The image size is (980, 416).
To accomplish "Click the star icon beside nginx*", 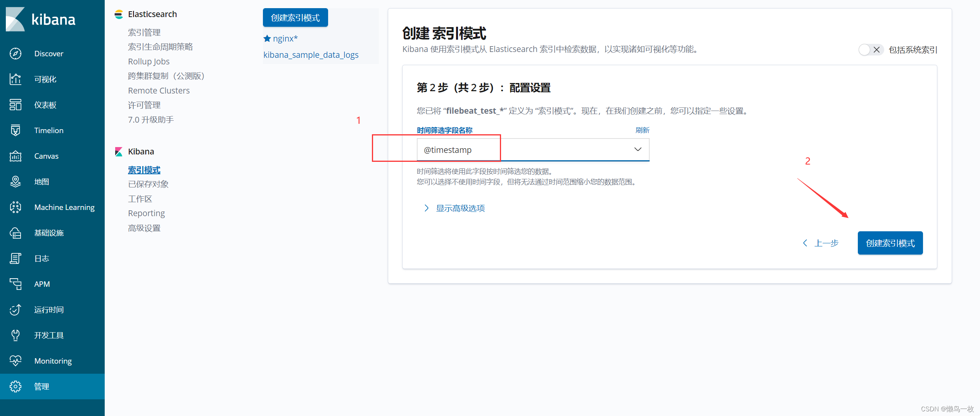I will [267, 38].
